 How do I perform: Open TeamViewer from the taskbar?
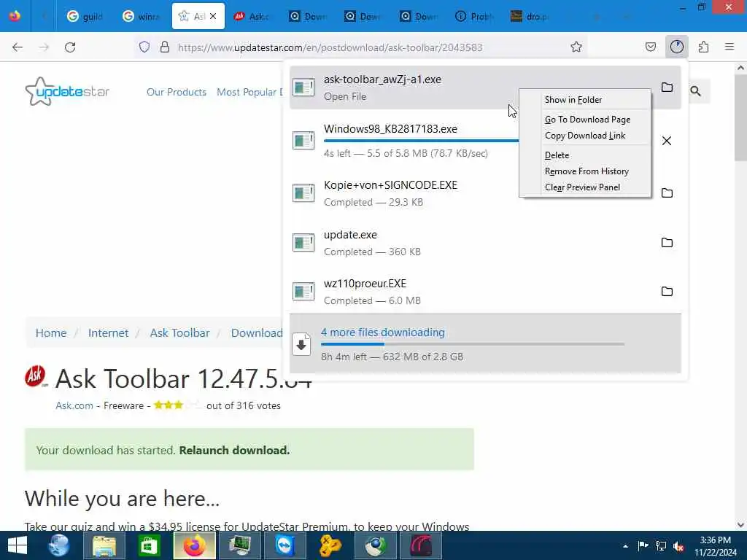click(285, 545)
